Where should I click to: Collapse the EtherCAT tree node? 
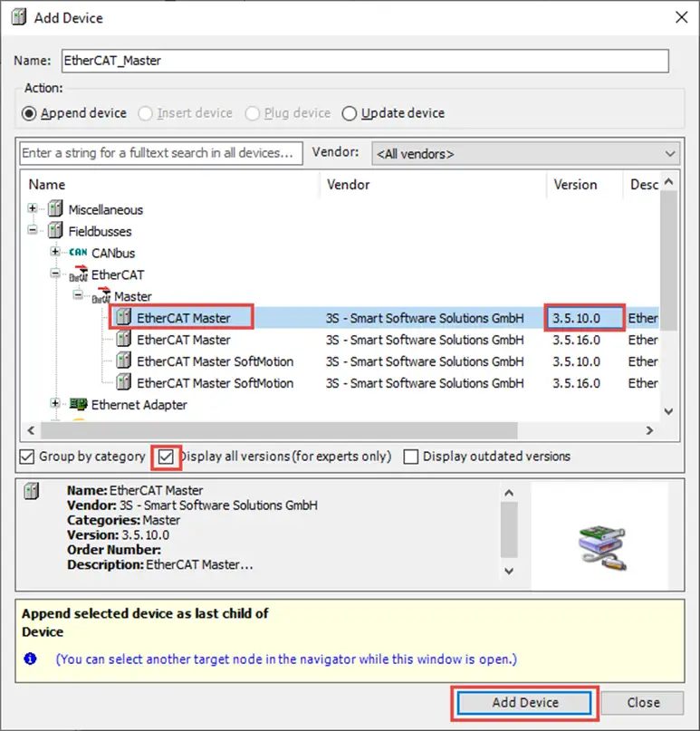point(55,274)
